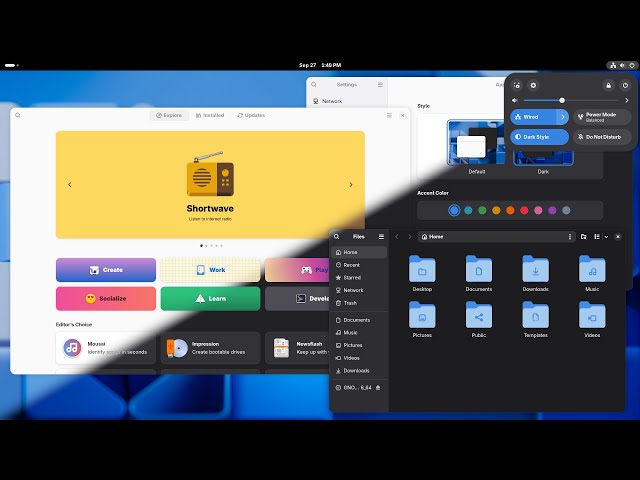Screen dimensions: 640x480
Task: Create a new folder in Files
Action: pyautogui.click(x=584, y=237)
